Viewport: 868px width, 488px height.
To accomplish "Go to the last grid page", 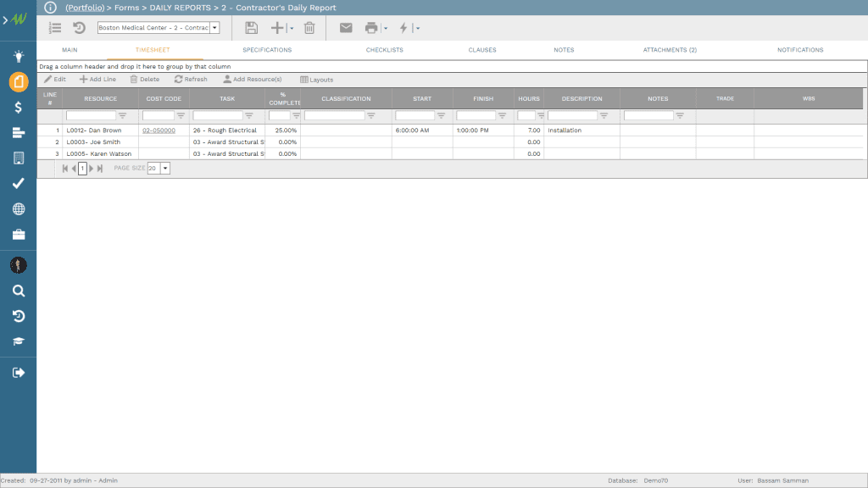I will click(x=100, y=169).
